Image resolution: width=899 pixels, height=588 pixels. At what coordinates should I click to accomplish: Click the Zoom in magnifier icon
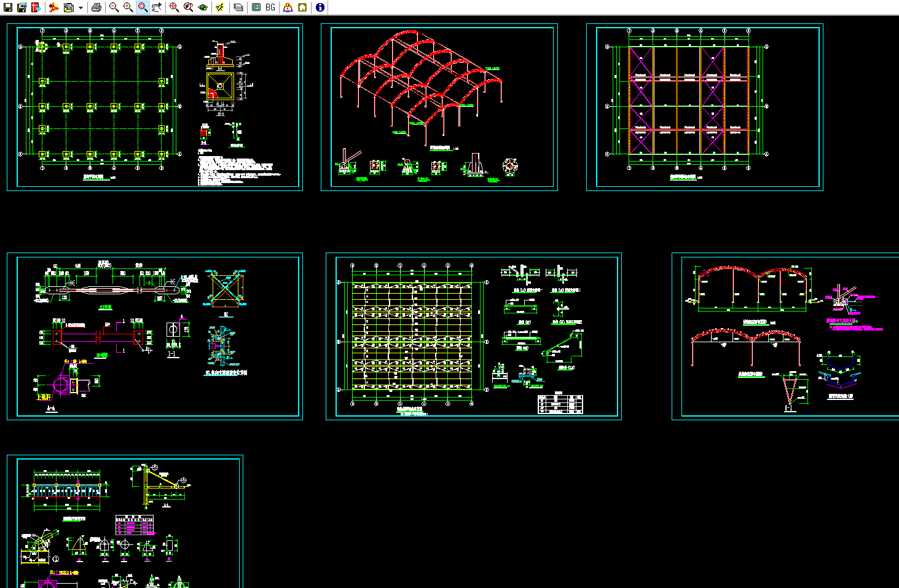[x=128, y=7]
